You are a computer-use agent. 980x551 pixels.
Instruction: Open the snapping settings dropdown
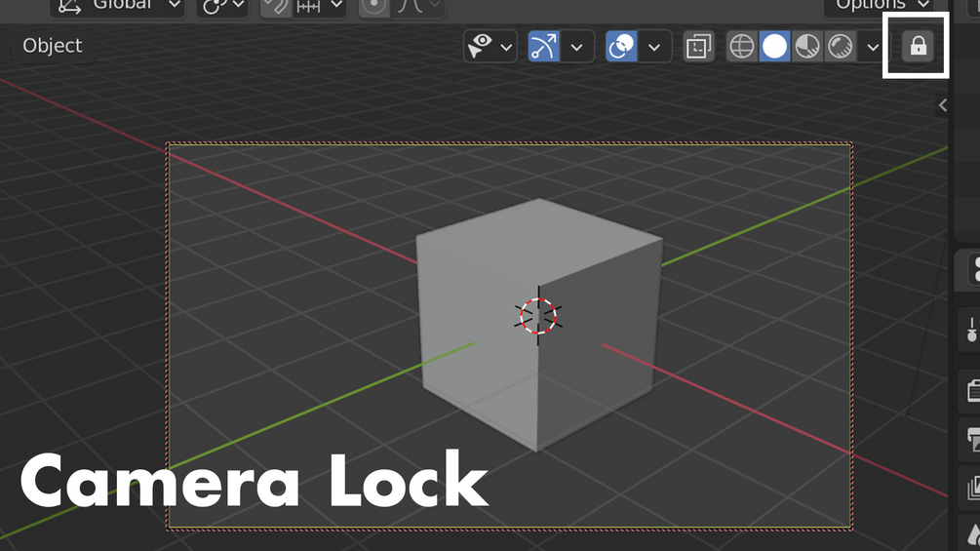(320, 6)
